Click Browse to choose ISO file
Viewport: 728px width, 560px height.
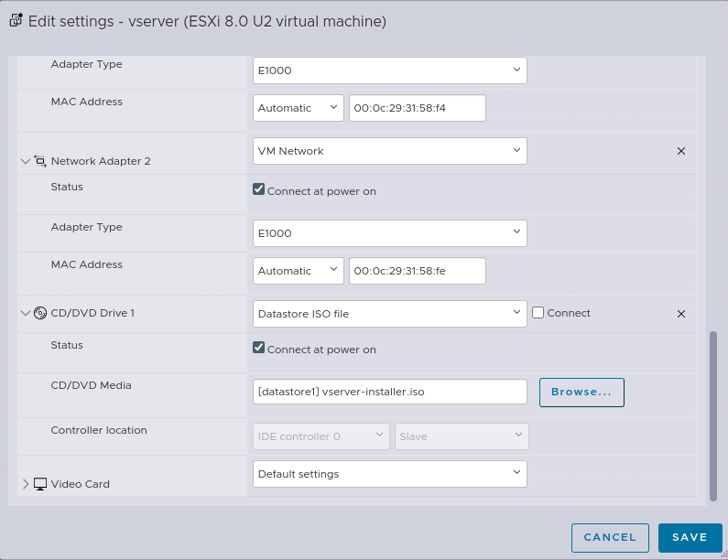pos(581,392)
